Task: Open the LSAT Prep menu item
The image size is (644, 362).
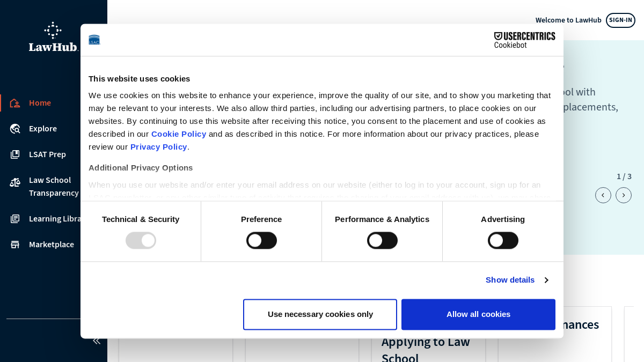Action: coord(47,154)
